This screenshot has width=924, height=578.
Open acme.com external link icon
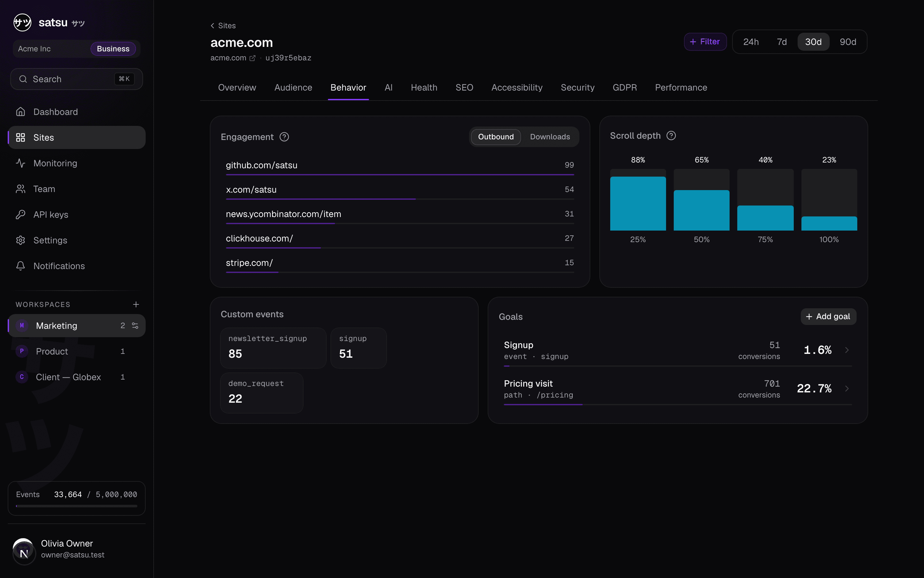(252, 58)
